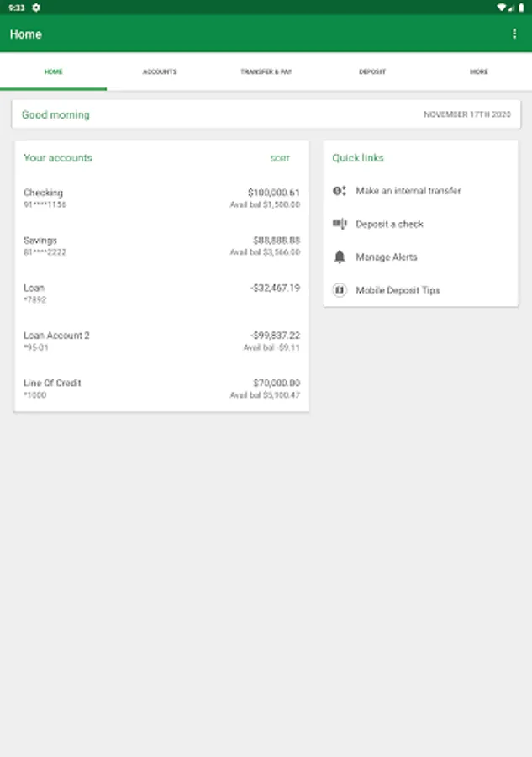Open the Deposit tab

pyautogui.click(x=372, y=71)
